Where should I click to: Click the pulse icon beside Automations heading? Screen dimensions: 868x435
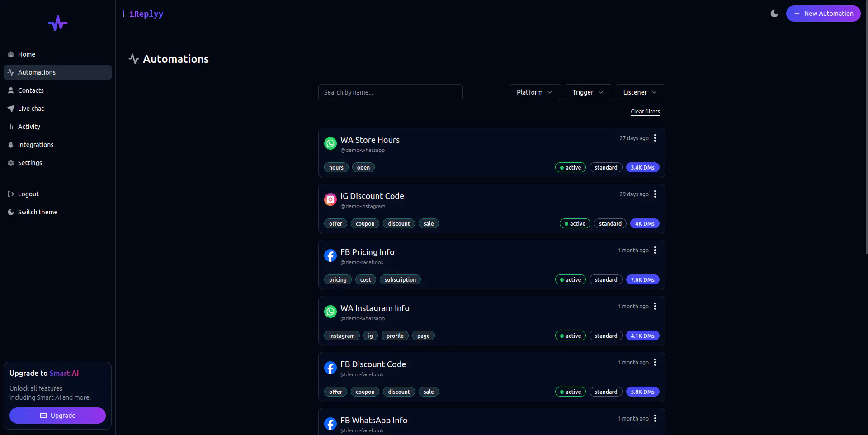pyautogui.click(x=133, y=59)
